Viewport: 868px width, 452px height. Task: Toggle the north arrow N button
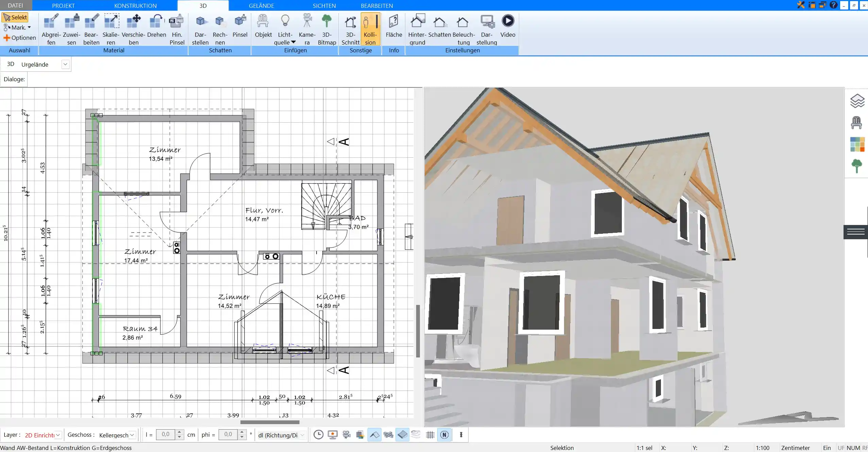click(x=444, y=435)
